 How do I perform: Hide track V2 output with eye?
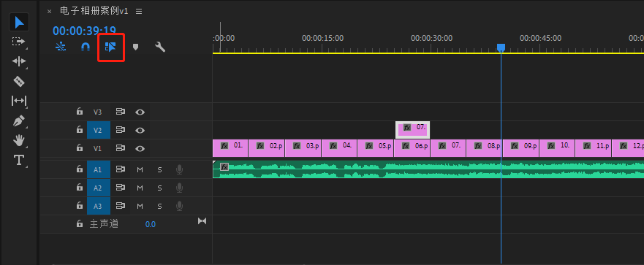(x=140, y=131)
